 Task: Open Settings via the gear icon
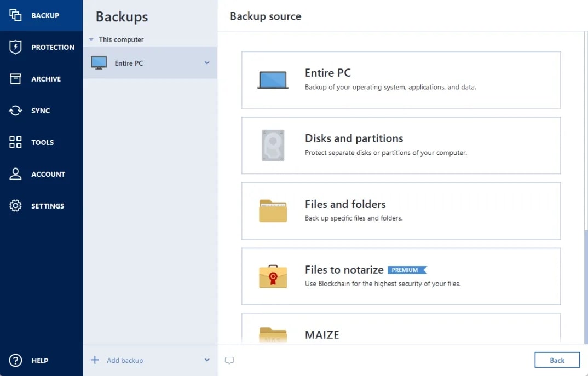(15, 205)
